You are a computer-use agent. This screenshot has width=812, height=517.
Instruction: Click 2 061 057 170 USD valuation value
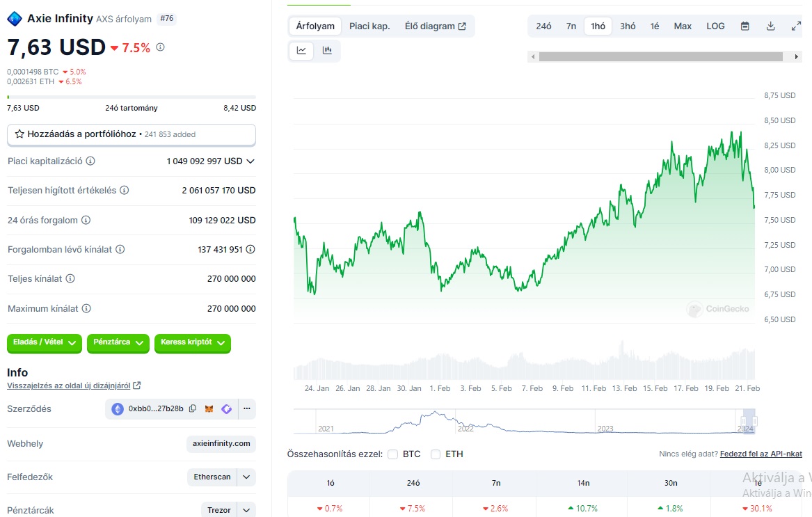218,190
